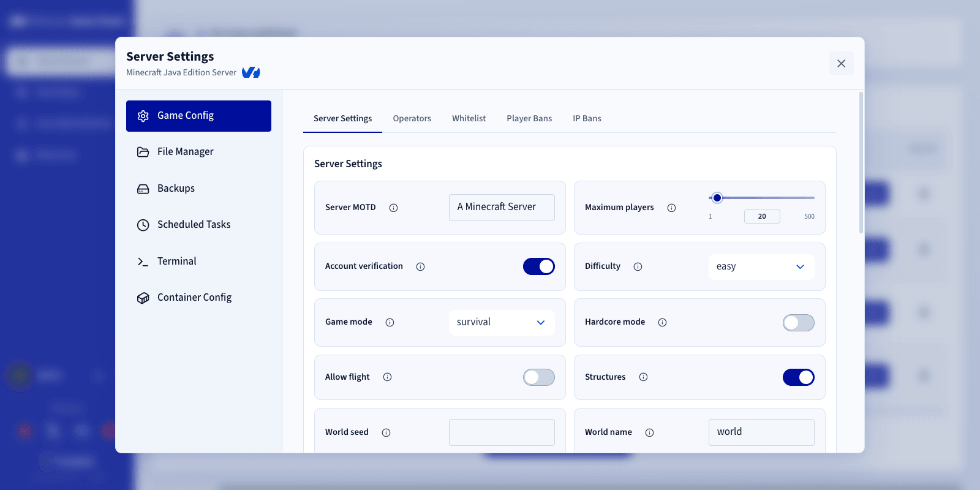Show info for Allow flight
Viewport: 980px width, 490px height.
tap(387, 377)
